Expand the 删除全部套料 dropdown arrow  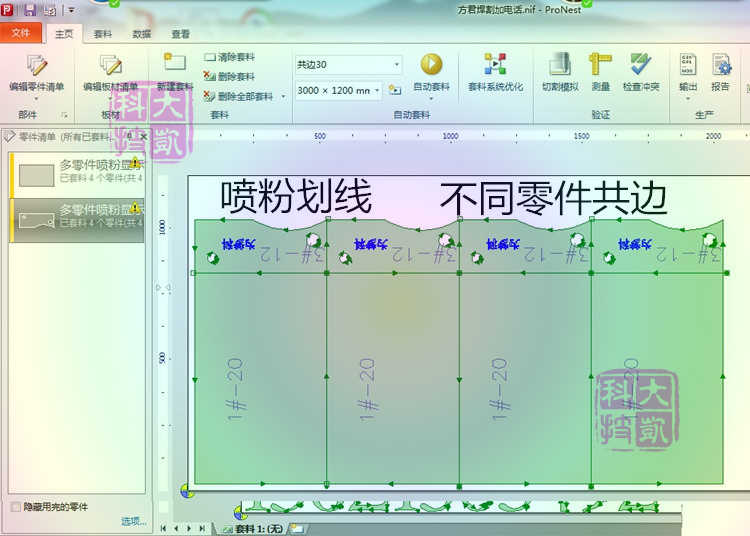283,97
